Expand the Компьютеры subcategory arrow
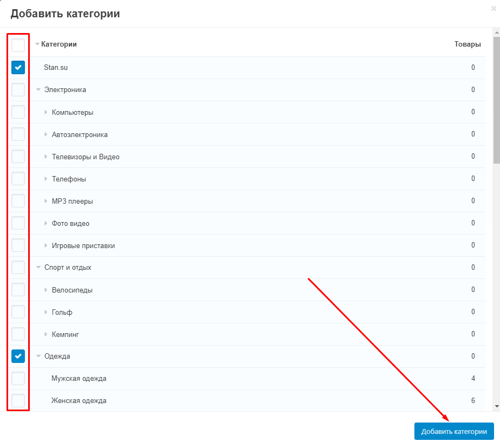 tap(46, 112)
